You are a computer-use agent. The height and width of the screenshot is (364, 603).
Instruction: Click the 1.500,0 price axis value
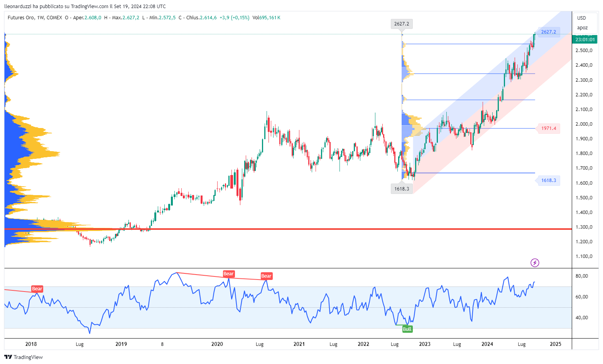pos(584,198)
